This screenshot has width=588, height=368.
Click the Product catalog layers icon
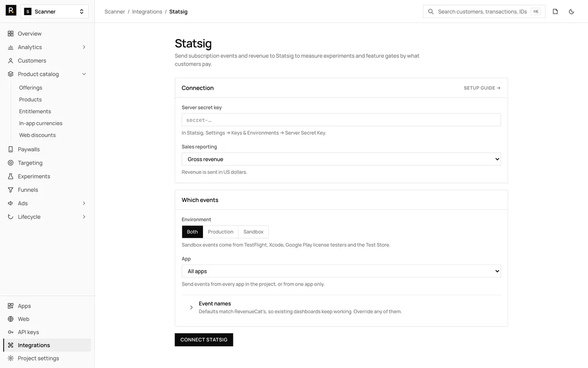point(11,74)
